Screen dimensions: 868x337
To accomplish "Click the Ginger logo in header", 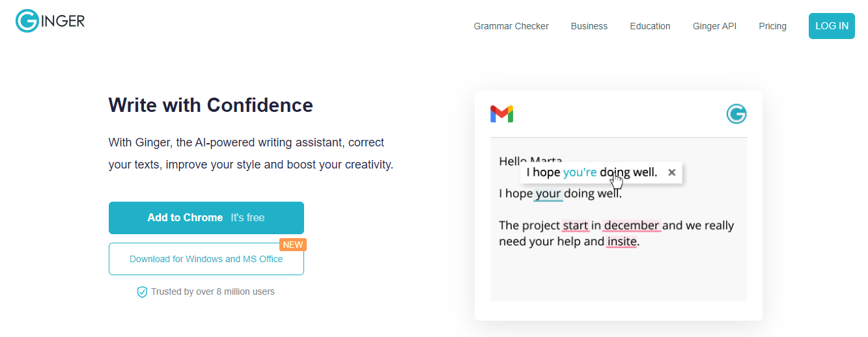I will click(50, 21).
